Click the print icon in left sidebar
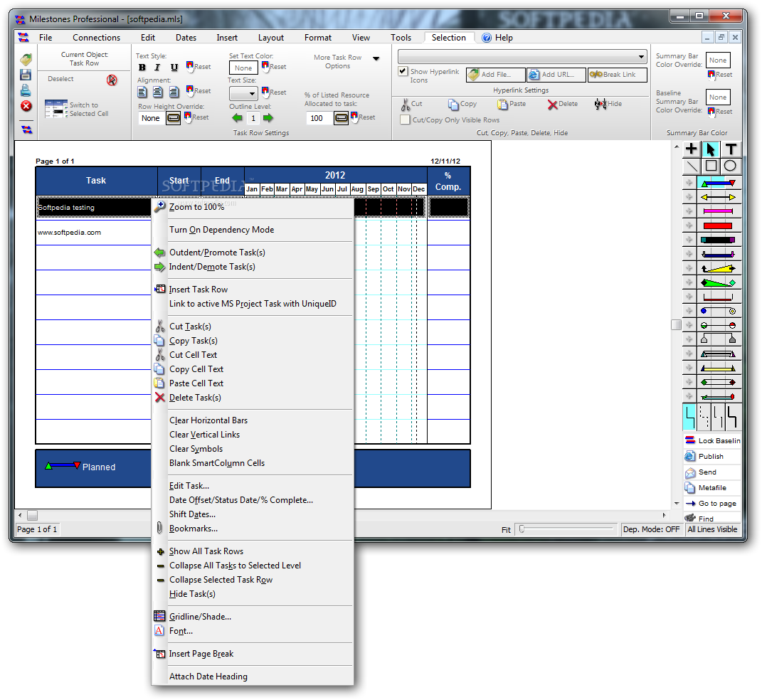This screenshot has height=700, width=762. pyautogui.click(x=26, y=90)
